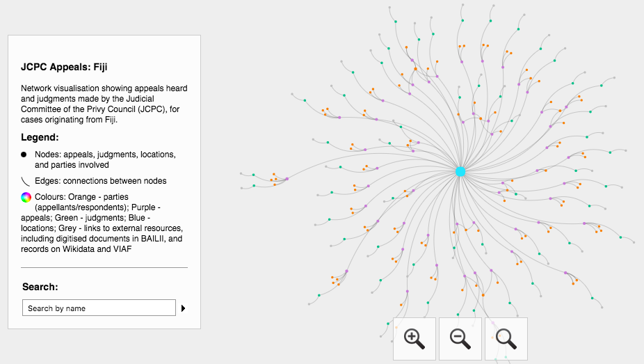Click the rainbow colour wheel legend icon

(x=26, y=197)
